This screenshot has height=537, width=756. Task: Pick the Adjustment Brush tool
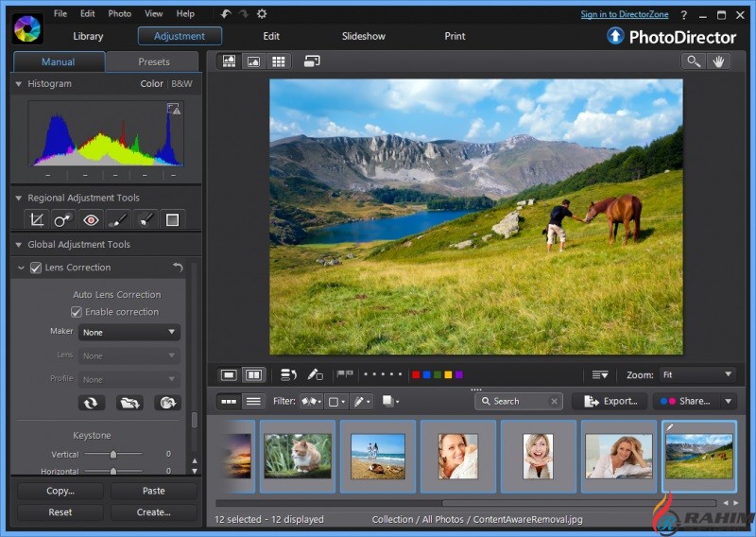(118, 220)
